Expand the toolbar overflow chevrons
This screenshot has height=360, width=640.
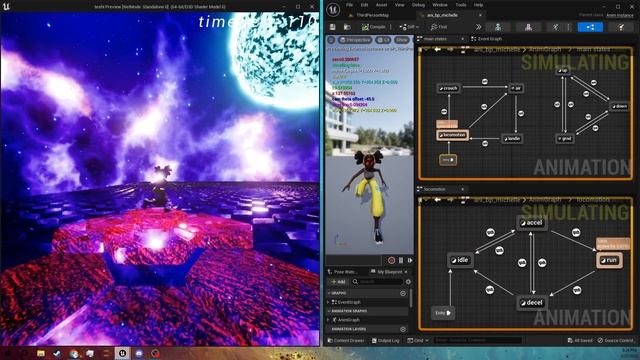click(478, 27)
